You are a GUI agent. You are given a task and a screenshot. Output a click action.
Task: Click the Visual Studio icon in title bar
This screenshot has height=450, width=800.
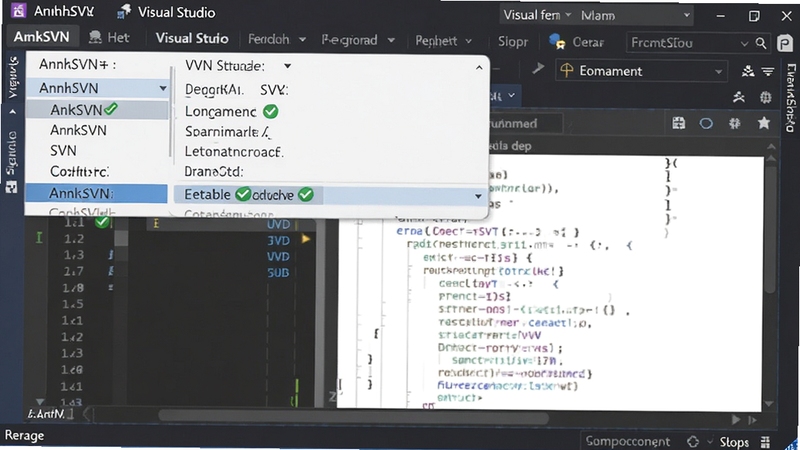pos(124,12)
